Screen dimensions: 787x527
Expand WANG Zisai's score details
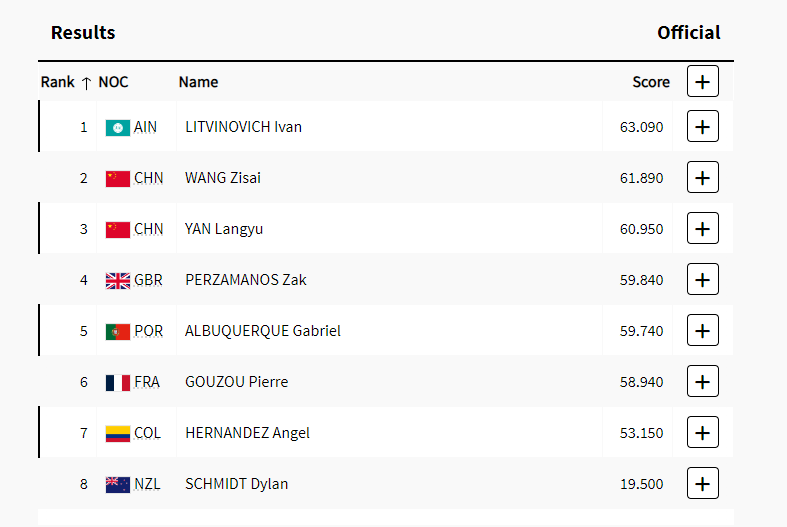(703, 177)
